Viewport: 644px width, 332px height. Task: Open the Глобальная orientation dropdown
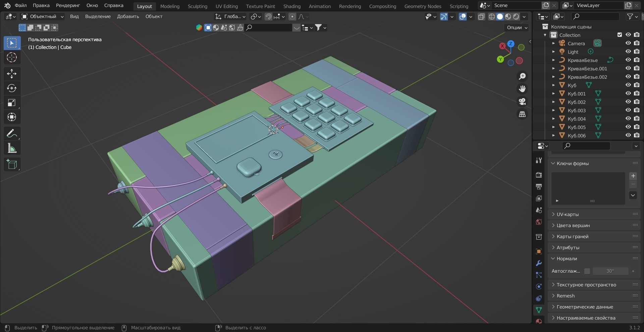click(x=230, y=17)
